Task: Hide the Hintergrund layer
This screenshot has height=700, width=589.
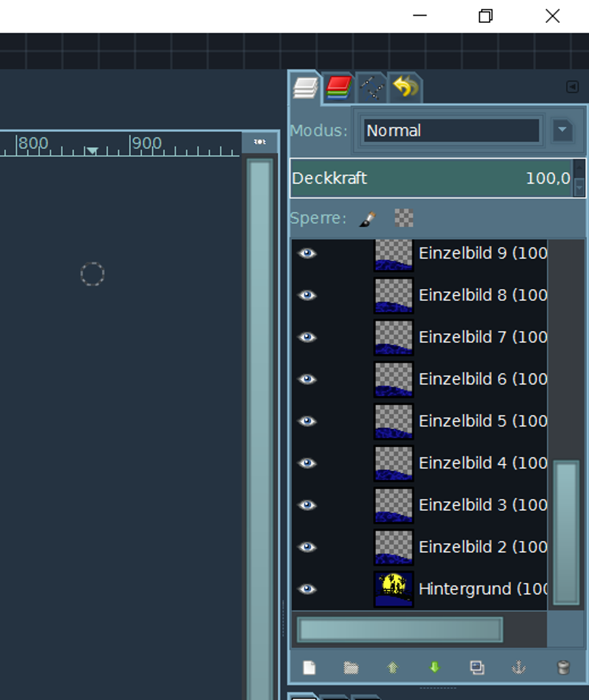Action: click(x=307, y=589)
